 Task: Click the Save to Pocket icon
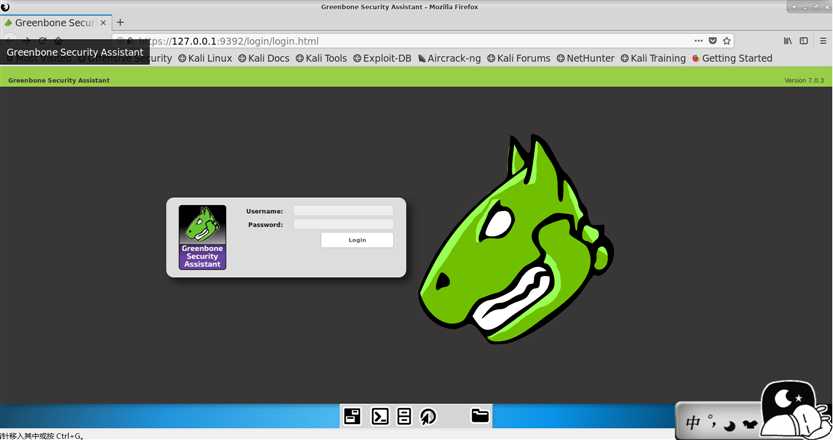(713, 41)
